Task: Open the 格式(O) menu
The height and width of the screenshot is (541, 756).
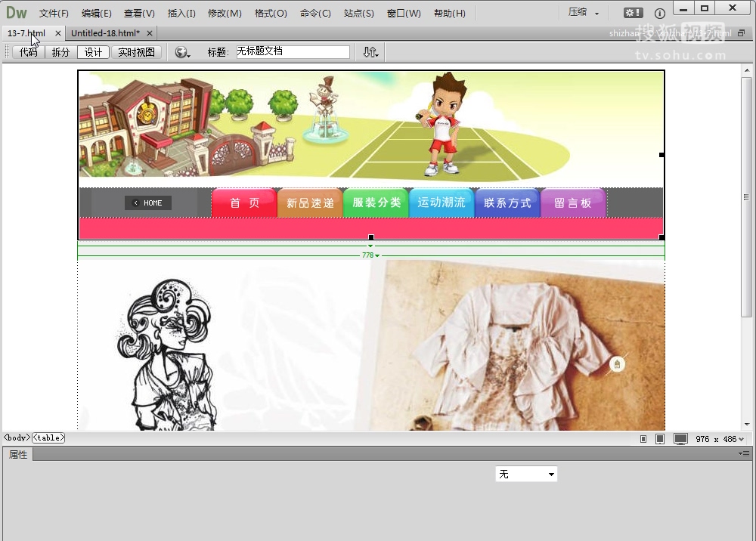Action: (271, 14)
